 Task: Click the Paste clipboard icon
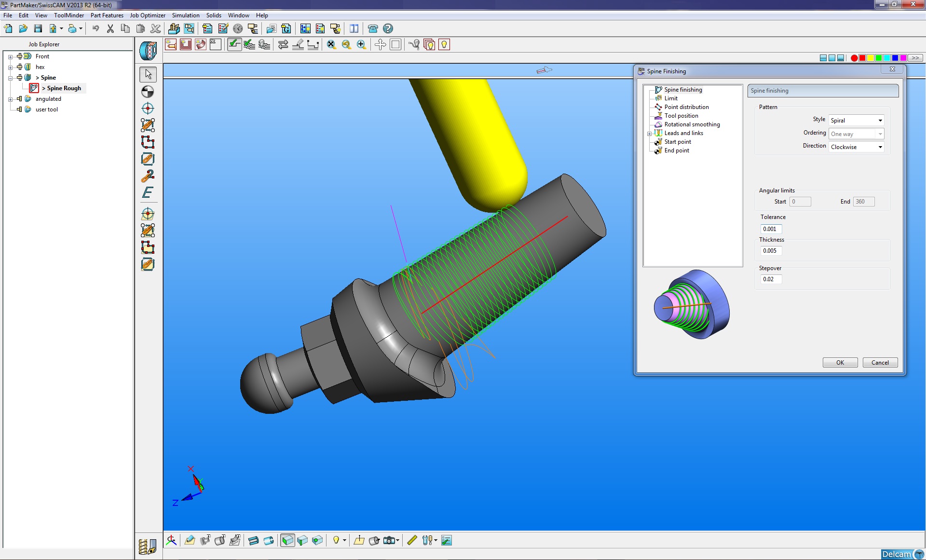[140, 29]
